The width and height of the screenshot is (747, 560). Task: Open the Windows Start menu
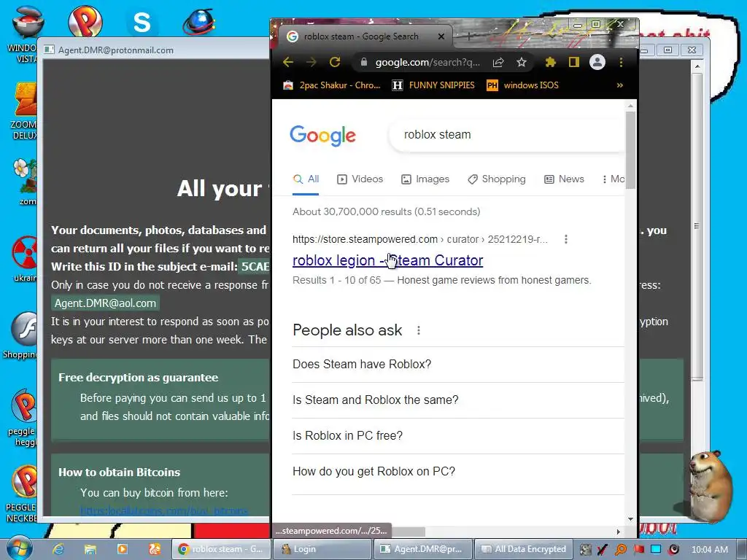[x=18, y=548]
